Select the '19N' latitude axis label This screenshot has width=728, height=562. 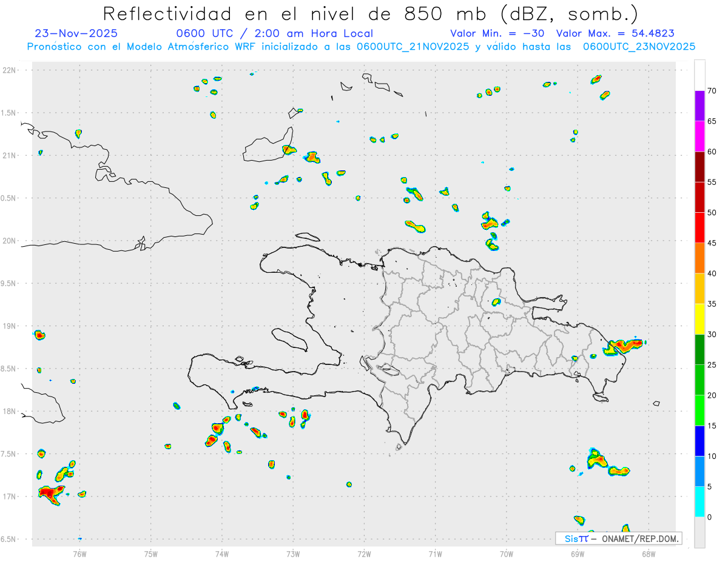point(10,326)
